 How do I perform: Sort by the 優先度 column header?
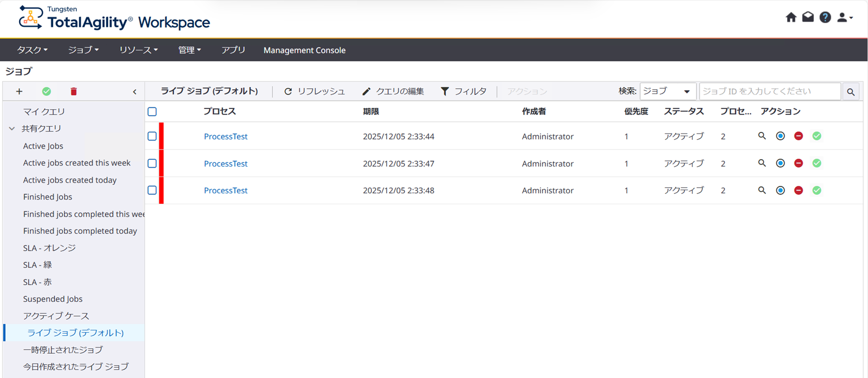coord(636,111)
